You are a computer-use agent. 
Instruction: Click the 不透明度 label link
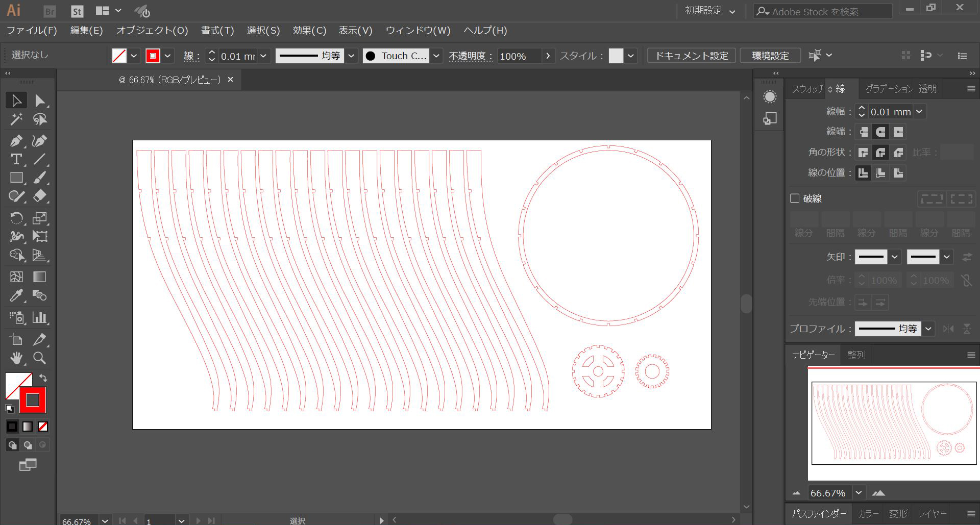click(470, 56)
